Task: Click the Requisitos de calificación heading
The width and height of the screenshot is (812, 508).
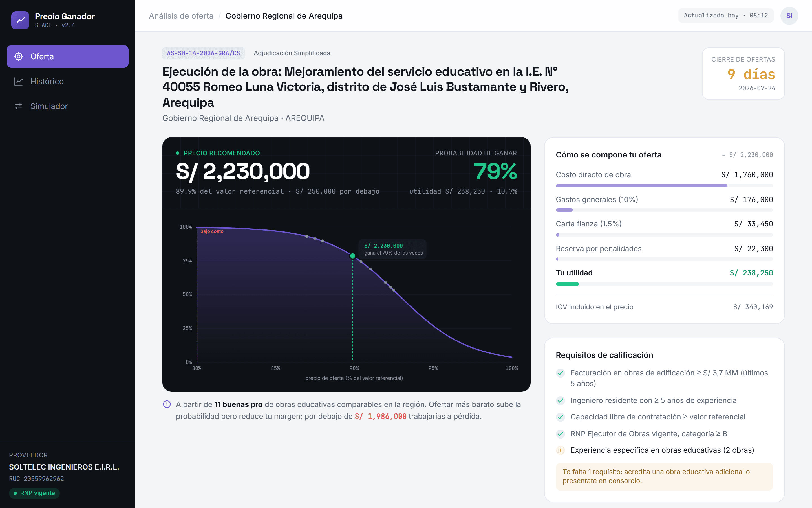Action: point(604,355)
